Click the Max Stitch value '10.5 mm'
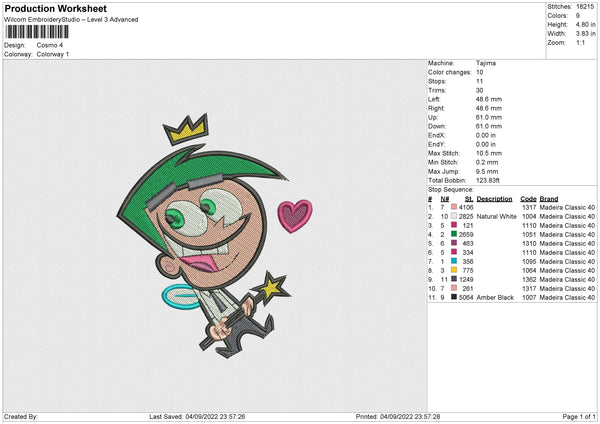600x424 pixels. [489, 153]
